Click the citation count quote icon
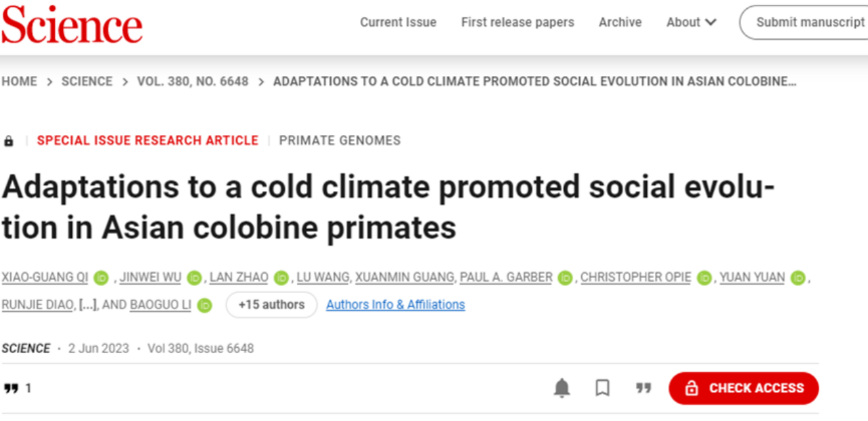Viewport: 868px width, 421px height. point(11,388)
